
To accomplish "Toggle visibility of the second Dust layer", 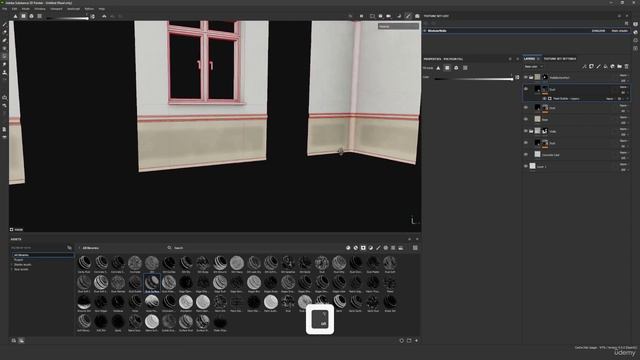I will coord(526,108).
